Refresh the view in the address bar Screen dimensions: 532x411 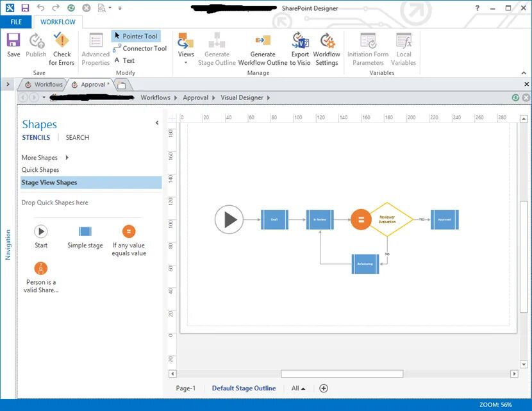(x=515, y=97)
